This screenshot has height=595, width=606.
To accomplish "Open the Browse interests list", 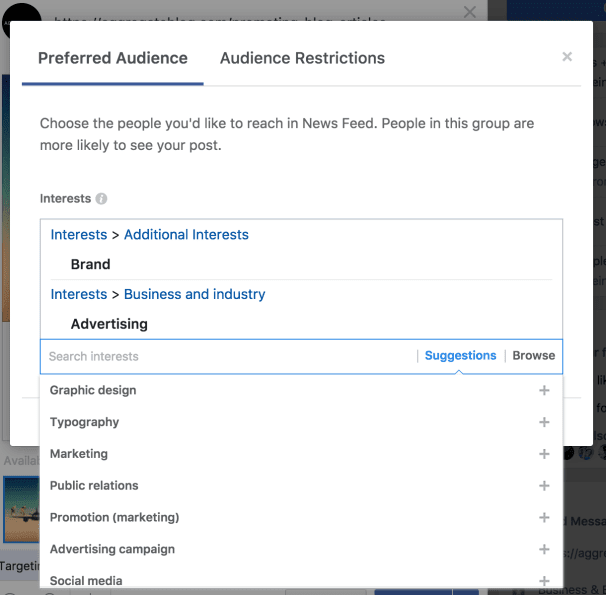I will [533, 355].
